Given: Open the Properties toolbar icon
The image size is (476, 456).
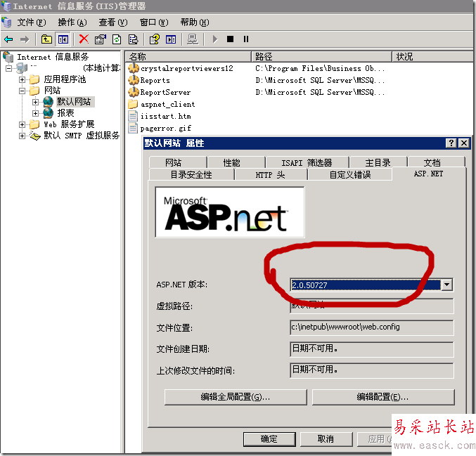Looking at the screenshot, I should coord(100,39).
